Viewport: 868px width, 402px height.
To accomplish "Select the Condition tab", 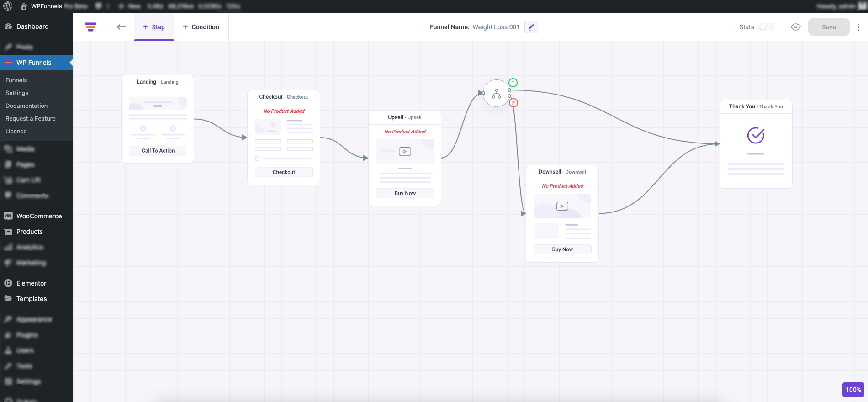I will coord(201,27).
